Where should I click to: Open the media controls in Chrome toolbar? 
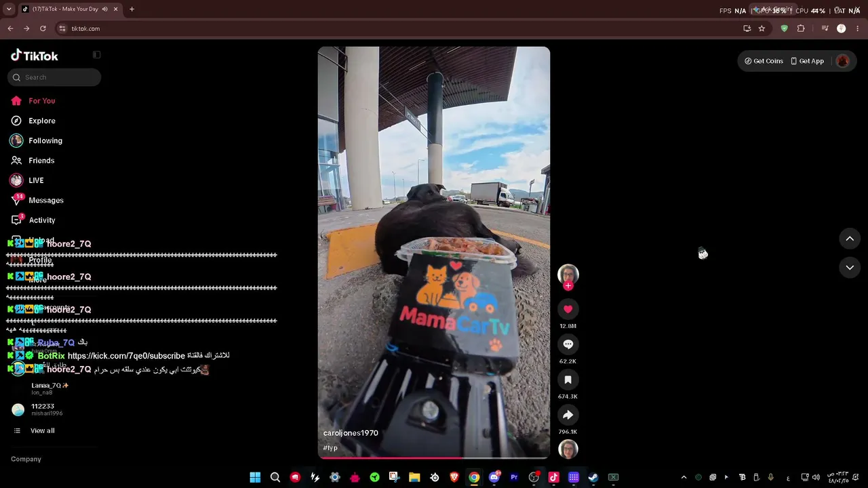pos(825,28)
